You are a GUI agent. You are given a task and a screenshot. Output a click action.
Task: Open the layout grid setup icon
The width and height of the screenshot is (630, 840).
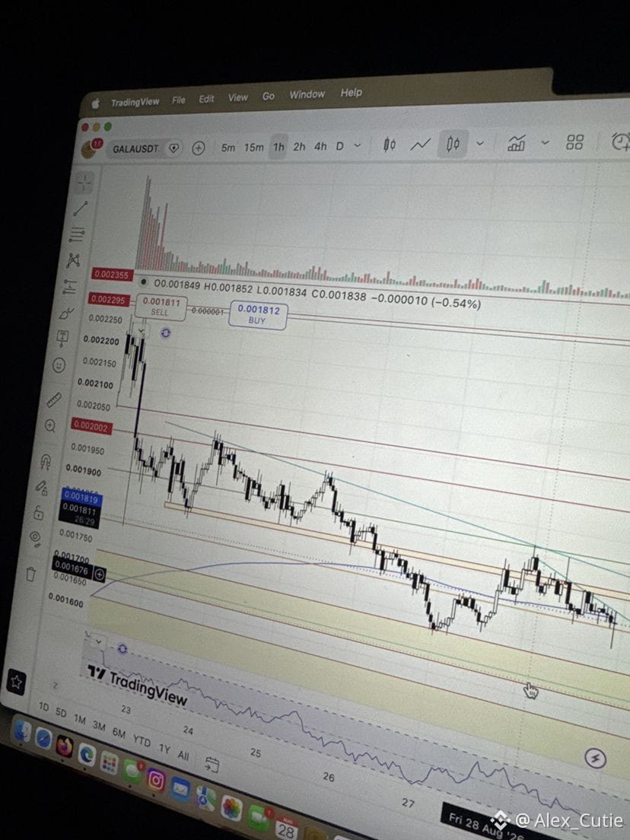[x=574, y=142]
